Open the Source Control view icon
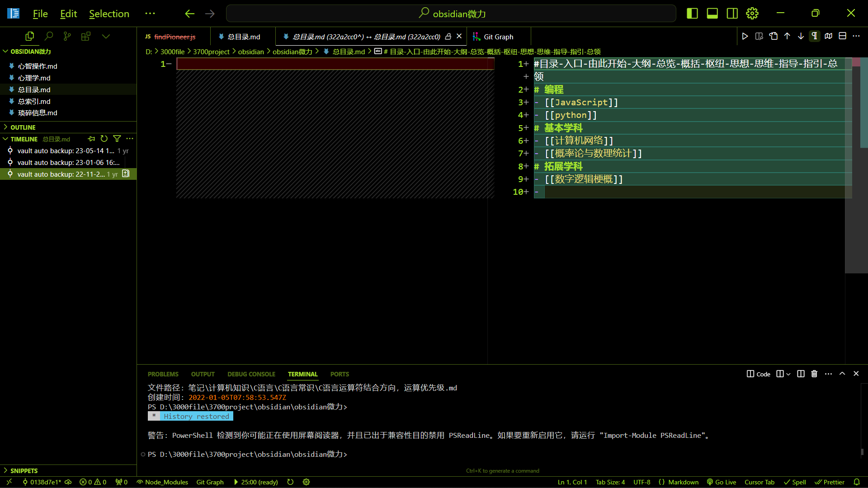The height and width of the screenshot is (488, 868). tap(67, 36)
